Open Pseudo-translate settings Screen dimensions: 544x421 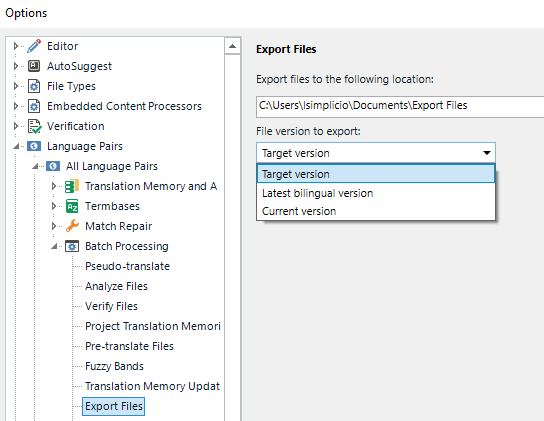(x=127, y=266)
